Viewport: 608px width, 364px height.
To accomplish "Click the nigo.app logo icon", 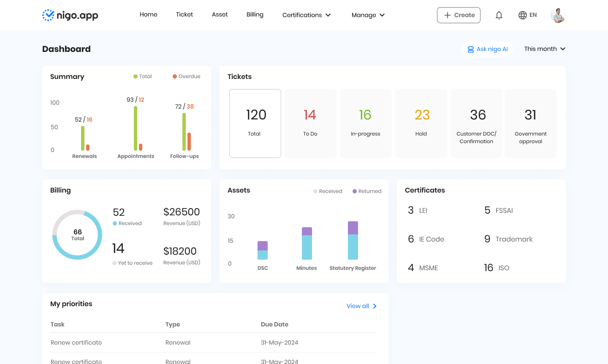I will pyautogui.click(x=49, y=15).
